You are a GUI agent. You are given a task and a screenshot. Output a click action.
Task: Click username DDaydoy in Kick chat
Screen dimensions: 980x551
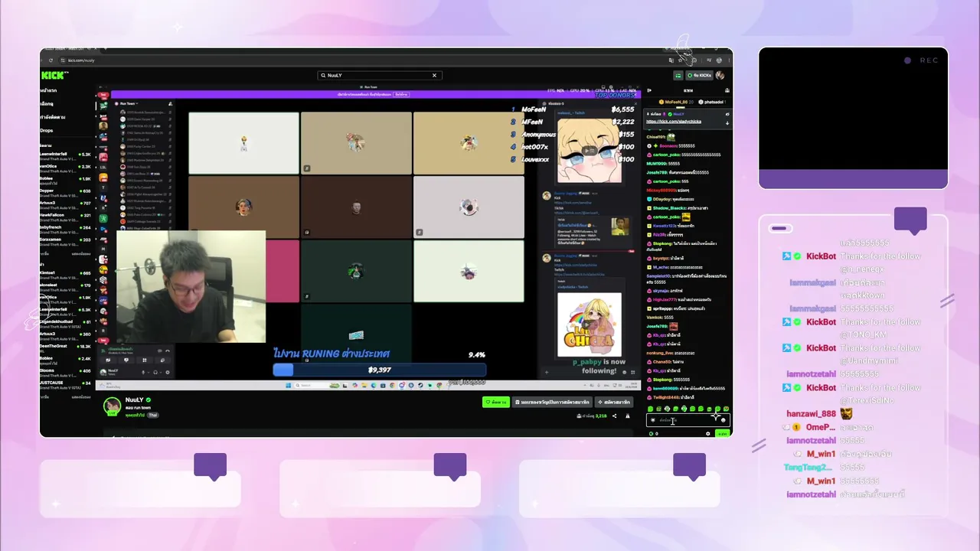[x=662, y=199]
